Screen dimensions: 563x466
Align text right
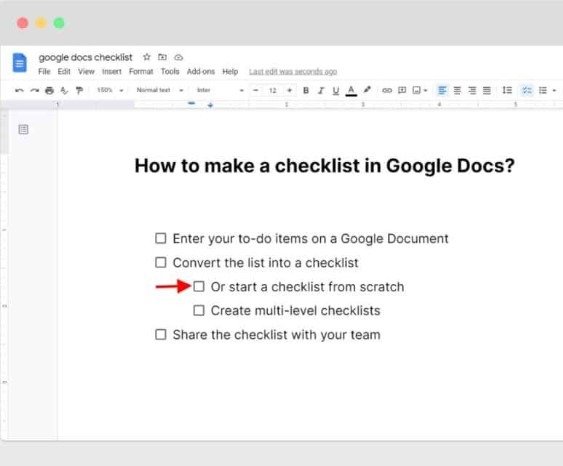coord(472,90)
